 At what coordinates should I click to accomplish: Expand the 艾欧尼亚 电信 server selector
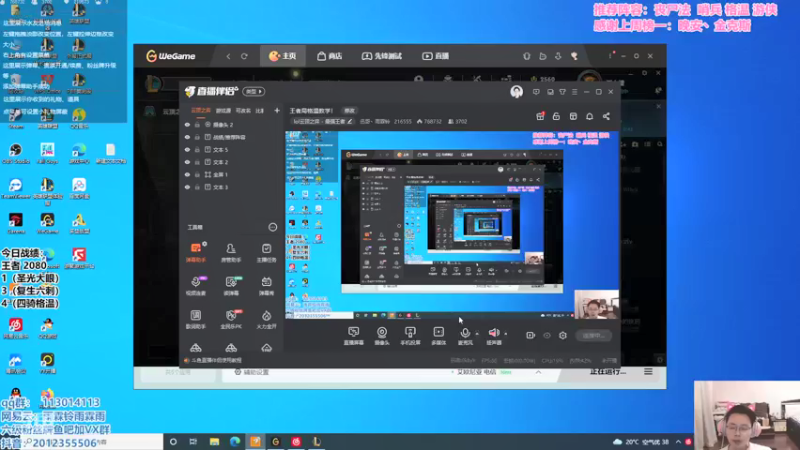[538, 372]
